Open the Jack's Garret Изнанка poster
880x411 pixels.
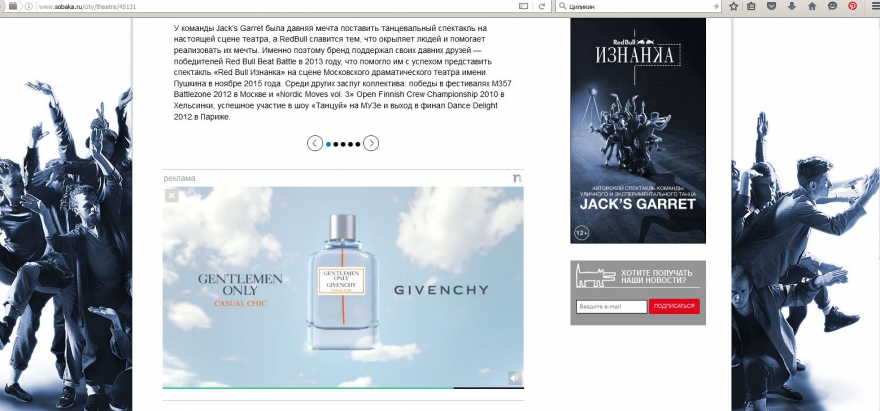[x=637, y=130]
